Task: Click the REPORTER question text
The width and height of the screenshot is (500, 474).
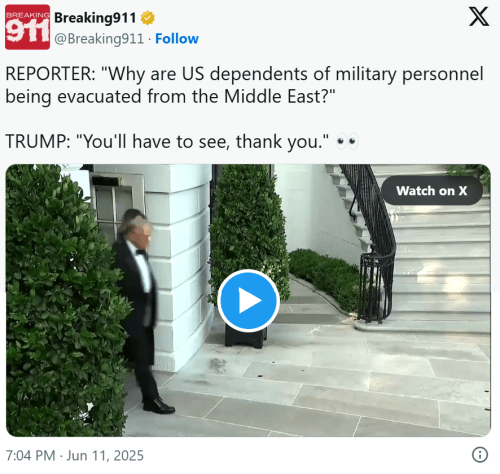Action: pos(244,85)
